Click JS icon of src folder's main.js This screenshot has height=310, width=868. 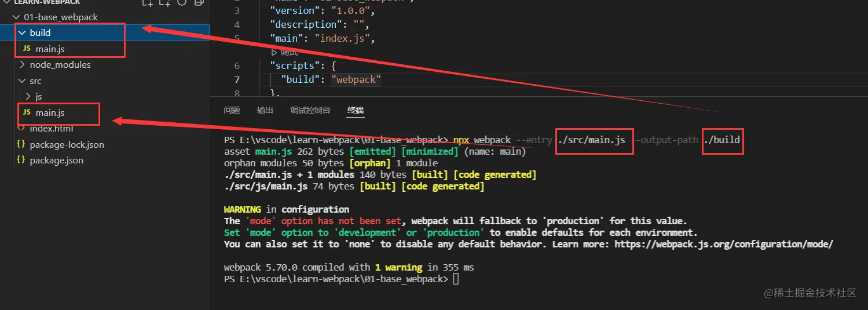click(27, 112)
